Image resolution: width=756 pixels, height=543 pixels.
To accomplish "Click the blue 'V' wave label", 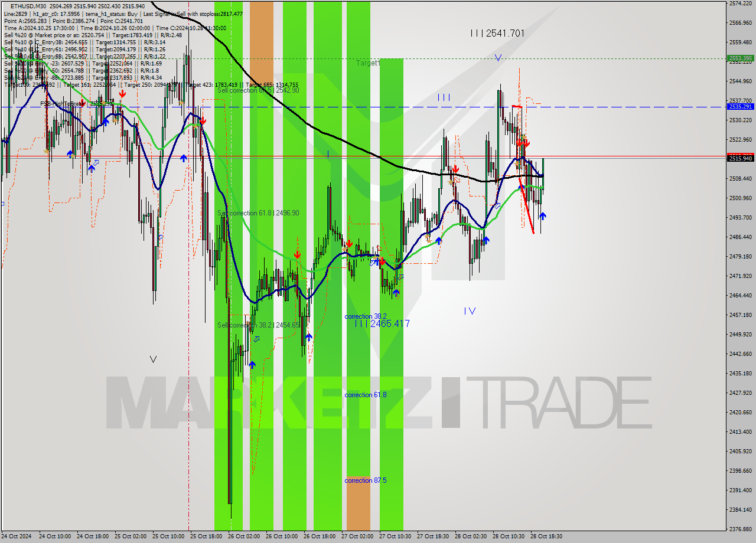I will pyautogui.click(x=498, y=58).
